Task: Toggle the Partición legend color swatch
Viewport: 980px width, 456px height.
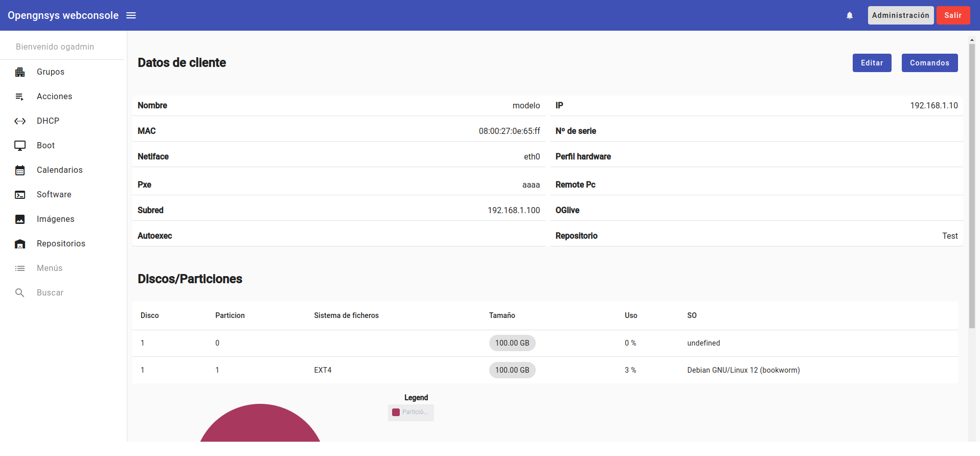Action: pyautogui.click(x=396, y=413)
